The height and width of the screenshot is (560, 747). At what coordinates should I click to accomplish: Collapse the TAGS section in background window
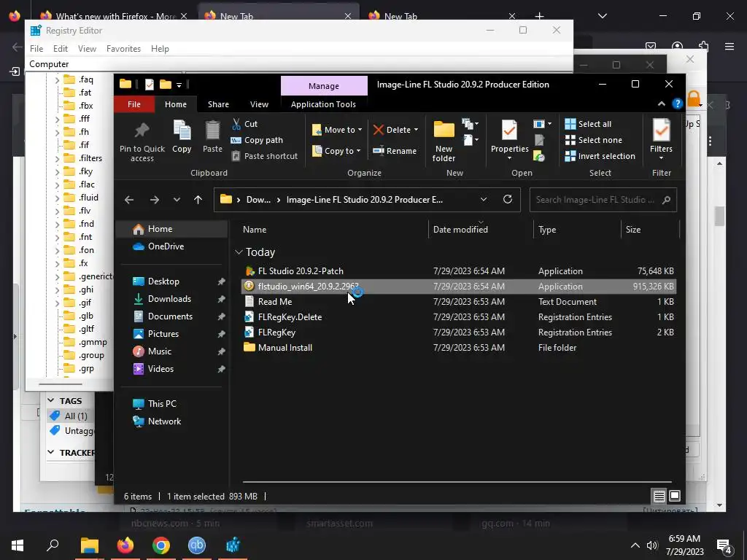pyautogui.click(x=51, y=400)
